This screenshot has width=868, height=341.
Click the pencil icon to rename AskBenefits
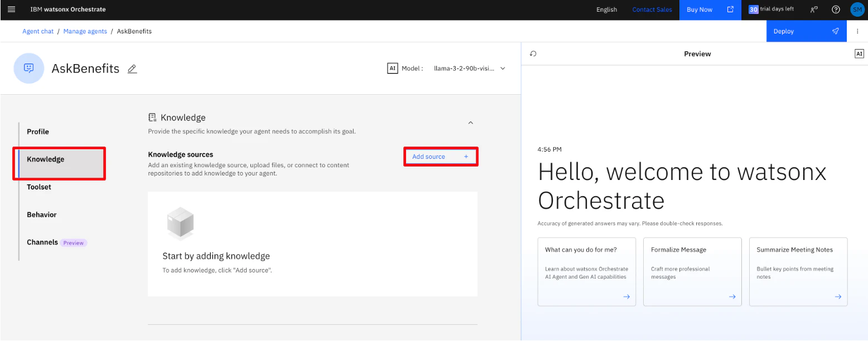(132, 69)
